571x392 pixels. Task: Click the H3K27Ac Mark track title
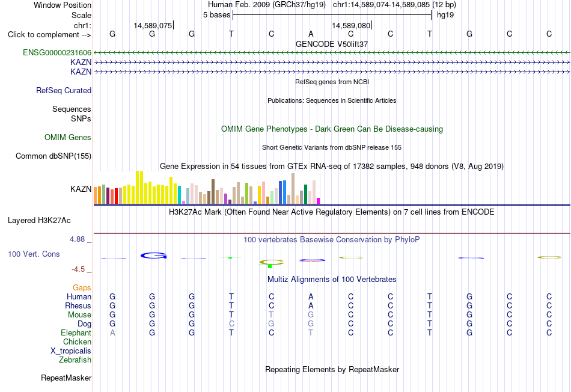click(x=332, y=212)
